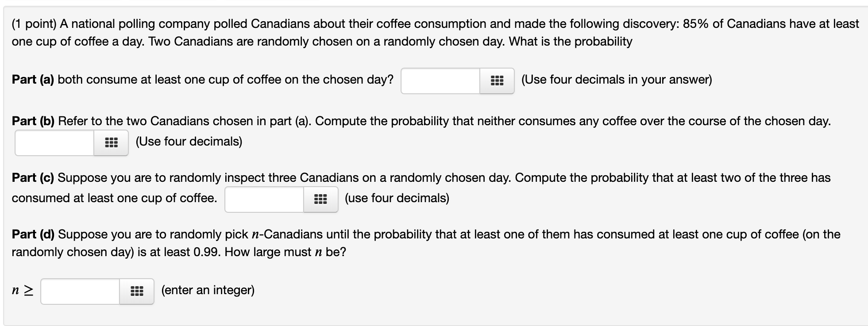Open the math keypad next to the n field

[x=136, y=291]
